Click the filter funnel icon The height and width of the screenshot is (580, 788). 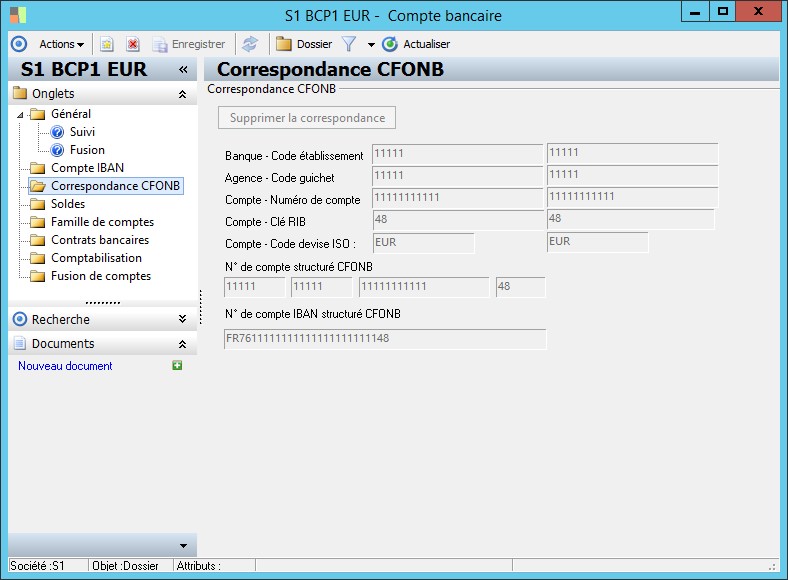349,44
